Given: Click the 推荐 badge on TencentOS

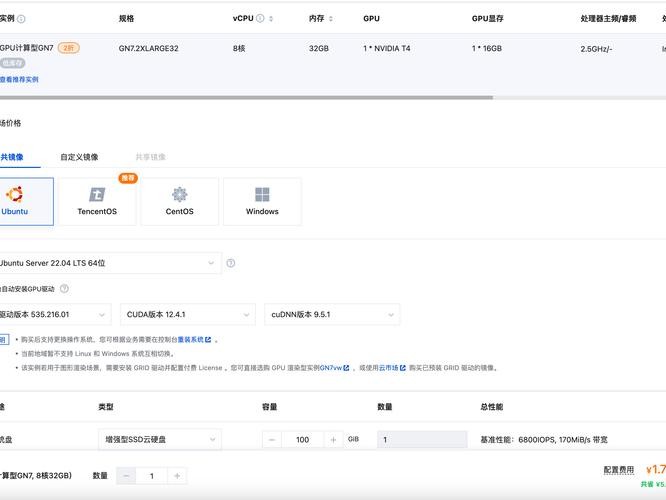Looking at the screenshot, I should (x=128, y=178).
